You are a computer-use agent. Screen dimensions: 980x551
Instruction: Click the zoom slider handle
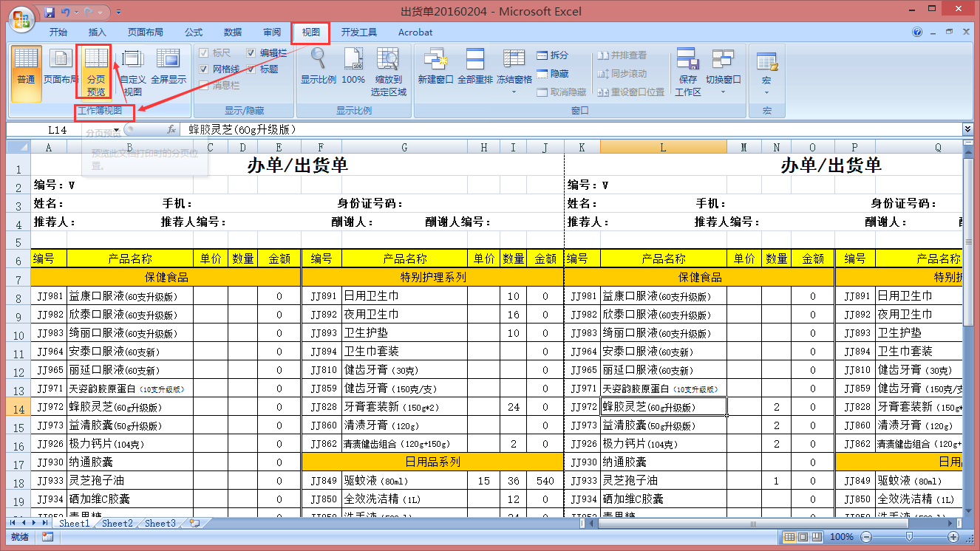(909, 537)
